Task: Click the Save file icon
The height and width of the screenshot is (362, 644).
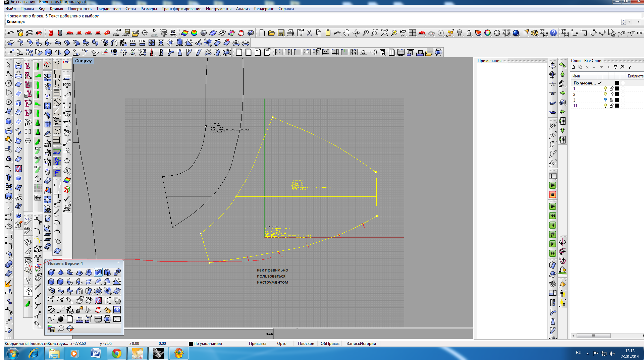Action: click(281, 33)
